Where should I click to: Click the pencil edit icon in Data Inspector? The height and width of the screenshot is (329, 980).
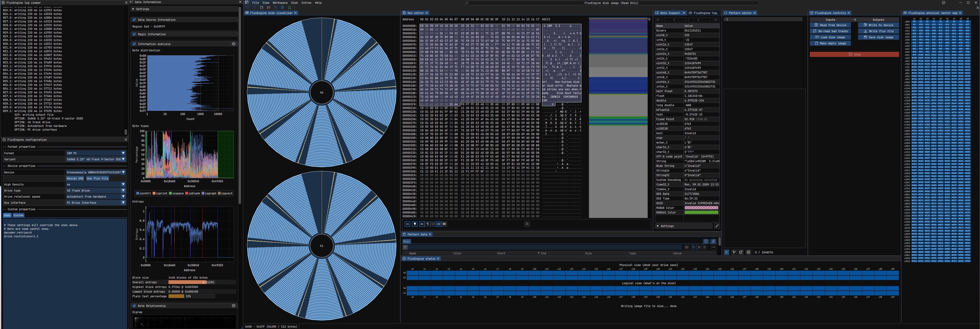point(717,226)
